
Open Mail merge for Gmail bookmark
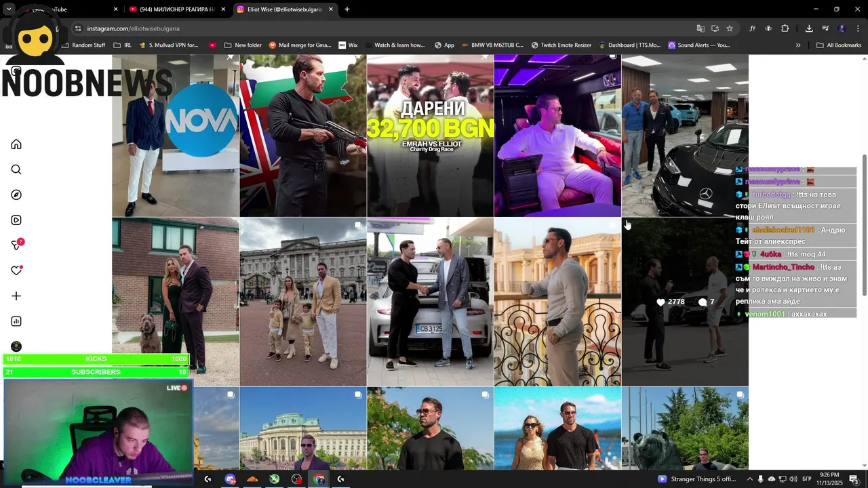[300, 45]
